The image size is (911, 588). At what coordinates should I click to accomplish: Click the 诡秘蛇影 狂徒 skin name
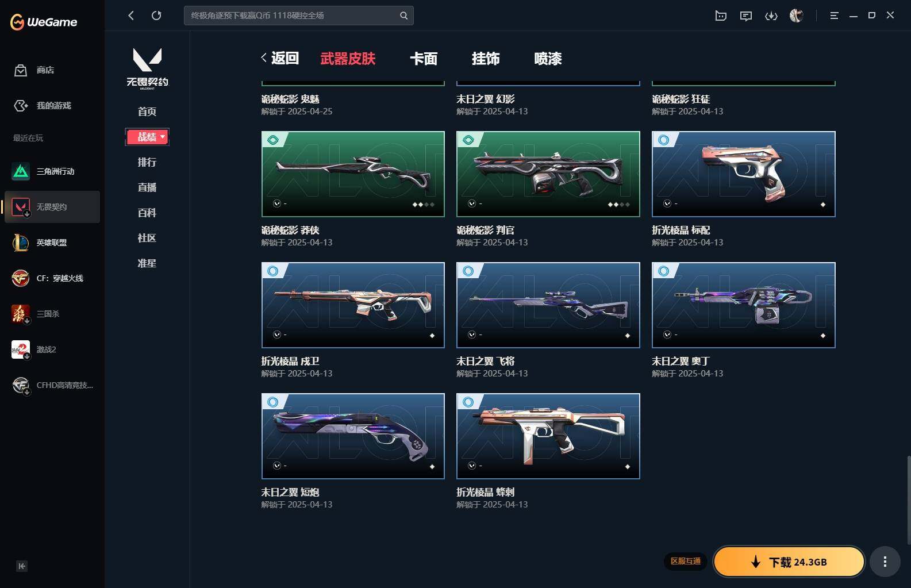click(x=681, y=99)
